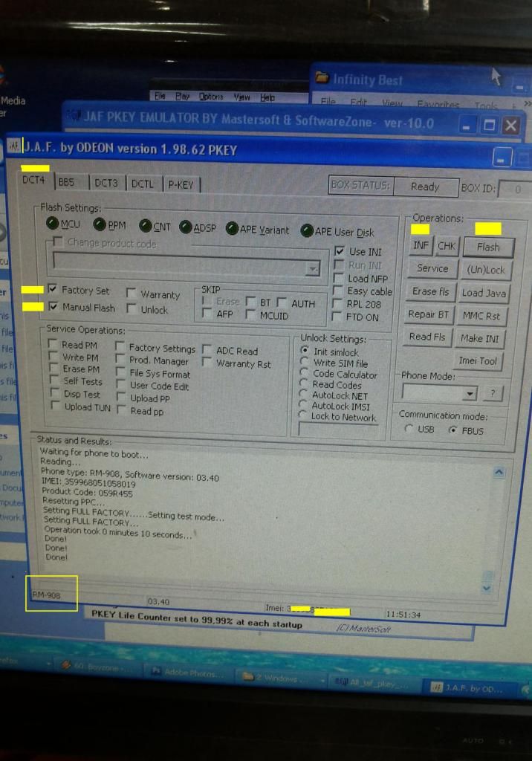
Task: Toggle the APE Variant indicator
Action: [x=232, y=229]
